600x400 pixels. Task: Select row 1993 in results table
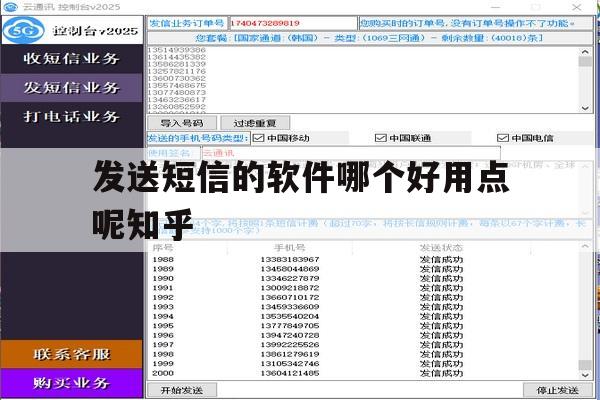click(364, 307)
